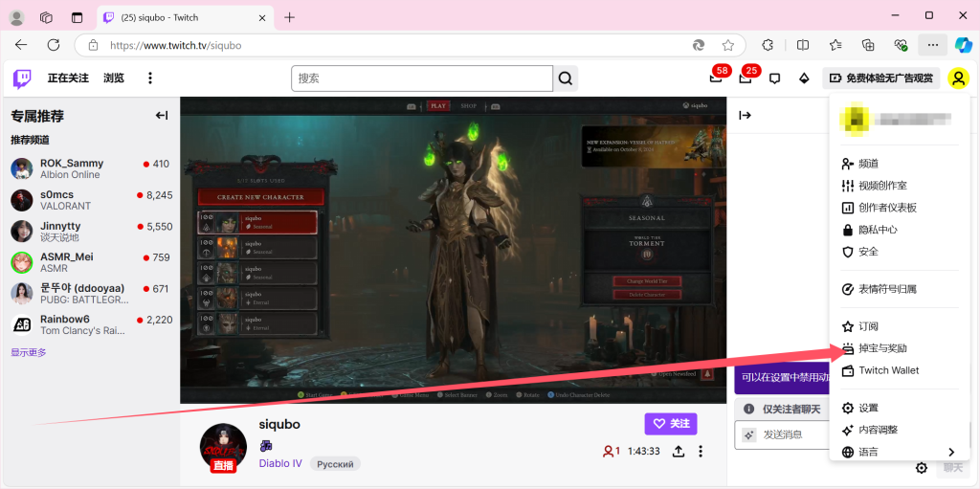980x489 pixels.
Task: Click the purple 关注 follow button
Action: pos(671,423)
